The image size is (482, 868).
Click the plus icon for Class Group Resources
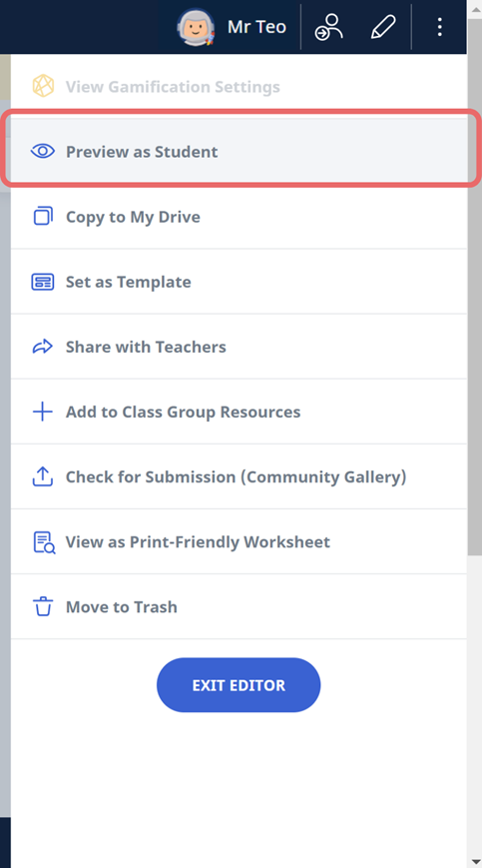pos(43,412)
